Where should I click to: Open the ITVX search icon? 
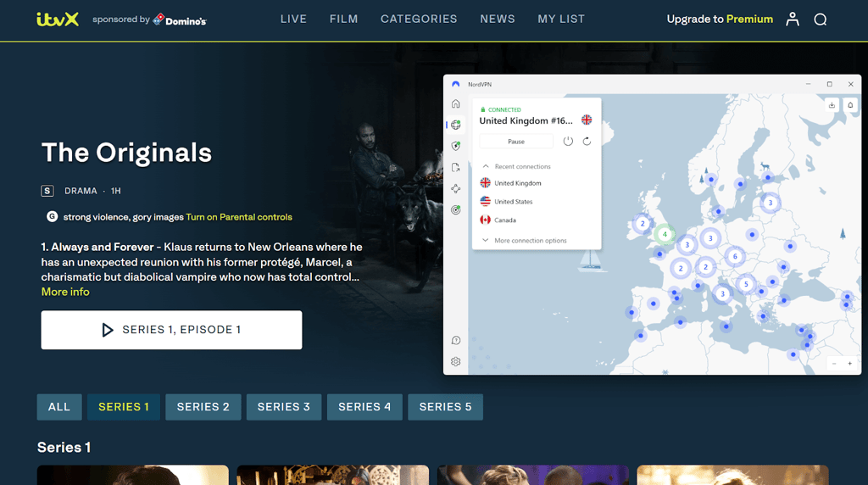821,20
